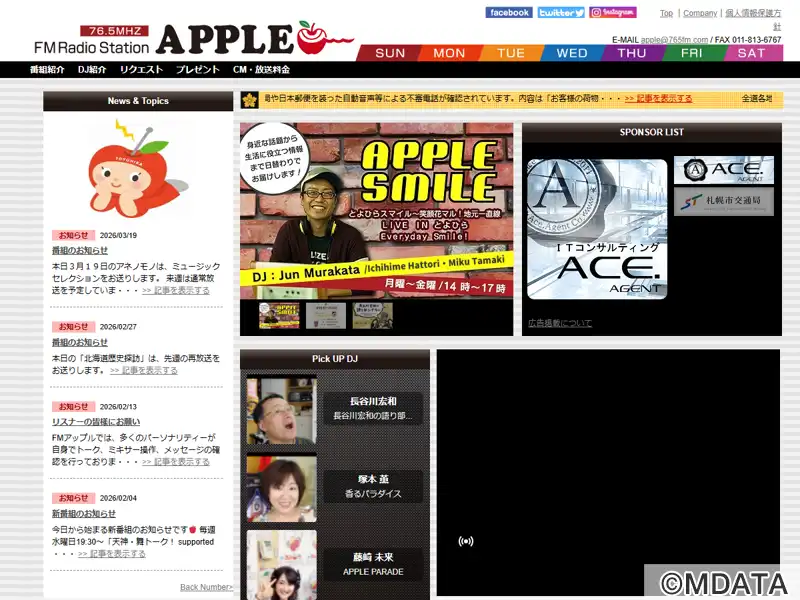800x600 pixels.
Task: Show the article about 天神・舞トーク new program
Action: tap(112, 554)
